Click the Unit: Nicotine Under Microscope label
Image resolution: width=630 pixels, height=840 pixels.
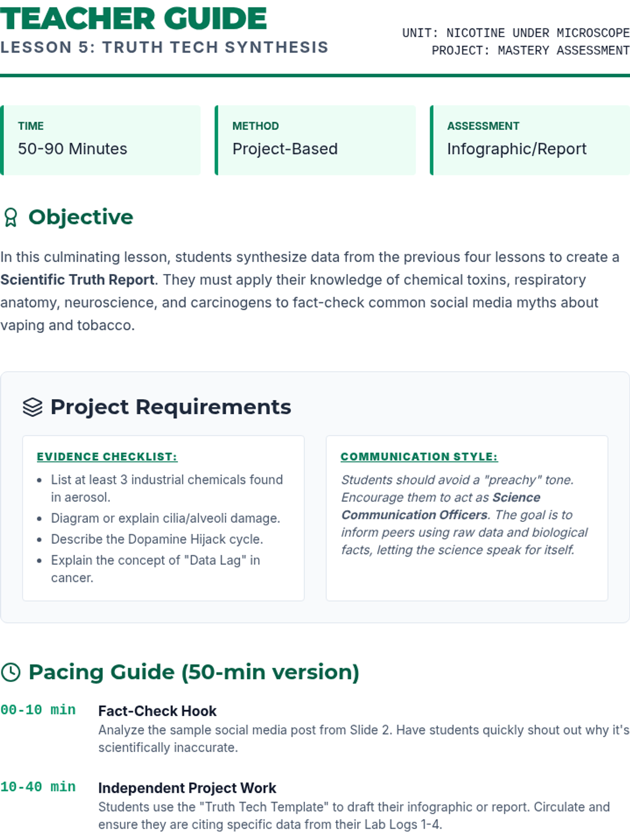pyautogui.click(x=516, y=33)
